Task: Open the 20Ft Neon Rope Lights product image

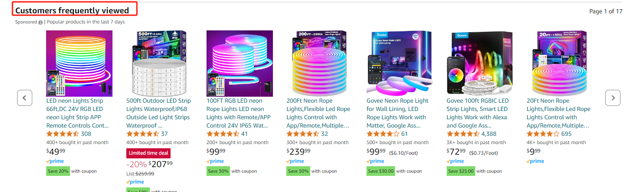Action: pyautogui.click(x=560, y=63)
